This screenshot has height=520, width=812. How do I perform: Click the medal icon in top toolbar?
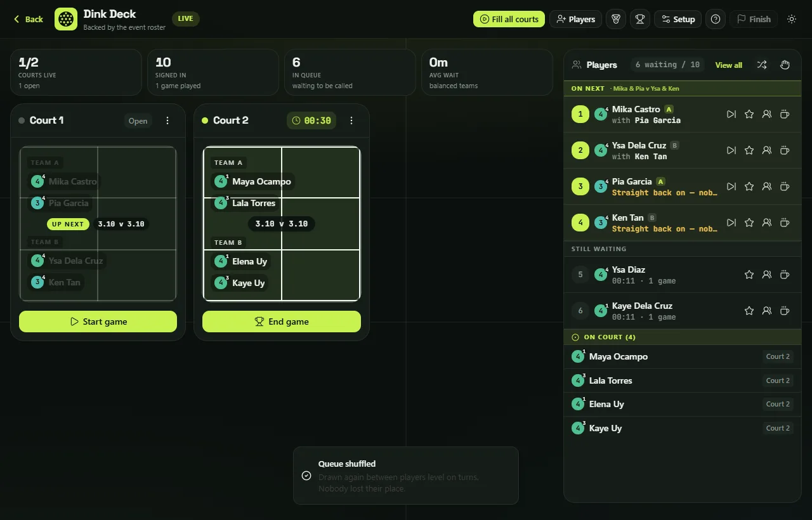[616, 19]
